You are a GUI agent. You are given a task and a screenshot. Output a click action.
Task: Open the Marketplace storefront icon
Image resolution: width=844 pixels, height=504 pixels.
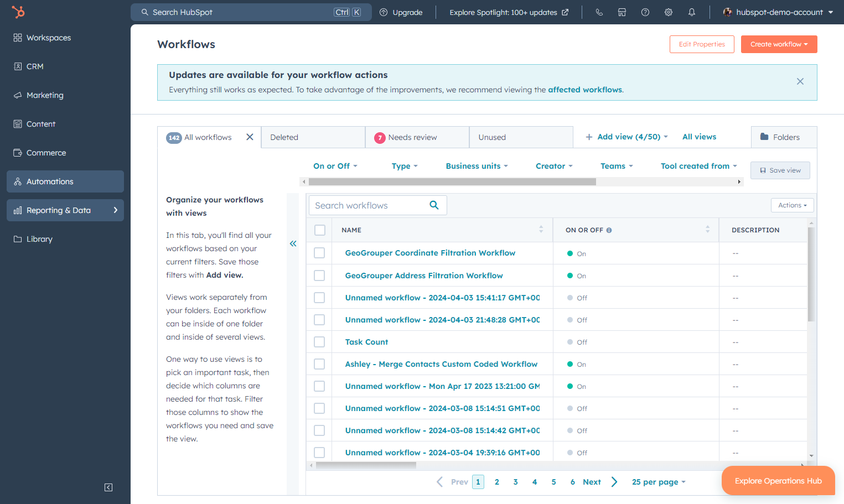[622, 12]
